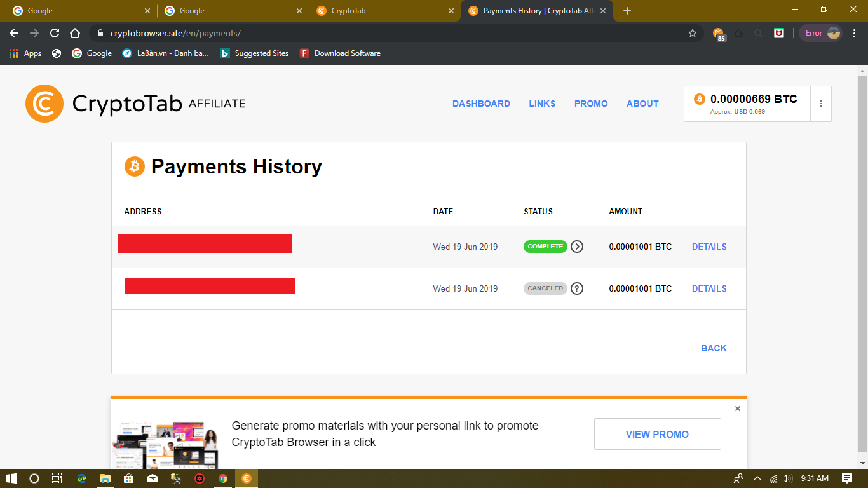Open the LINKS navigation item
The image size is (868, 488).
click(542, 104)
